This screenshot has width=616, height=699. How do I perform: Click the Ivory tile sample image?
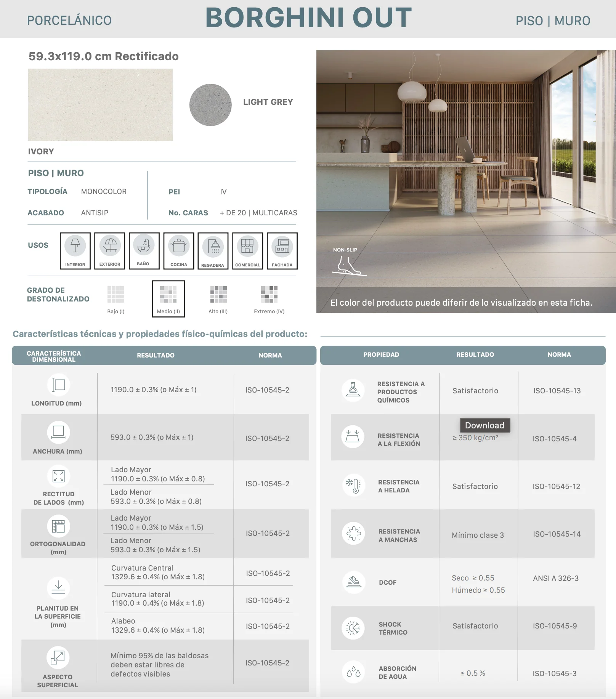point(100,105)
